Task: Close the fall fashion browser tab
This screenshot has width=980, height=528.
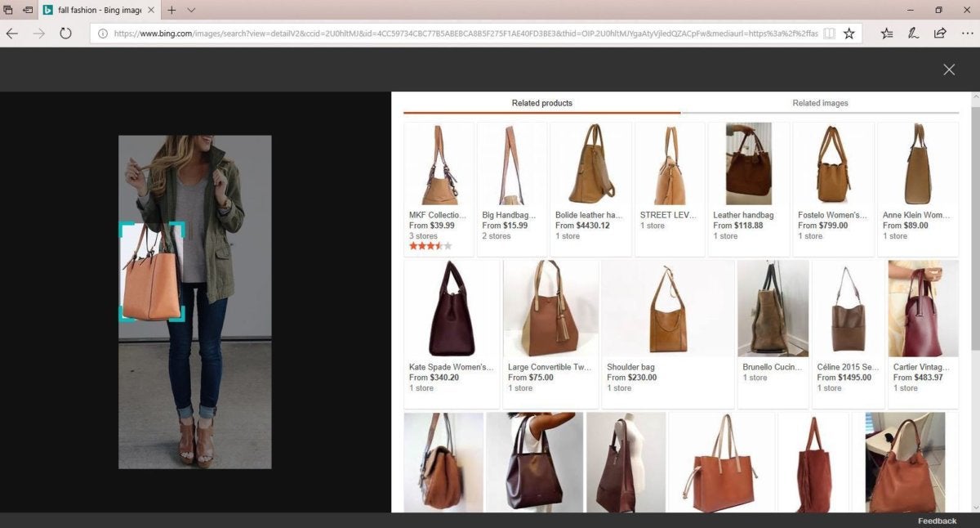Action: pyautogui.click(x=153, y=10)
